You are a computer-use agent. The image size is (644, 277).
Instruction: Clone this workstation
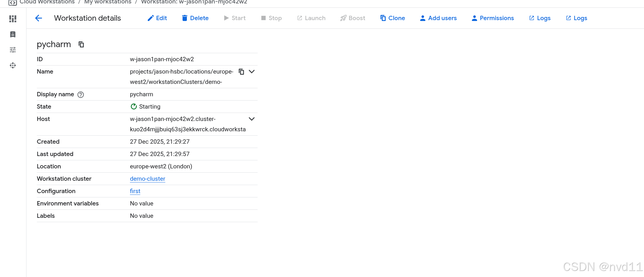pos(392,18)
